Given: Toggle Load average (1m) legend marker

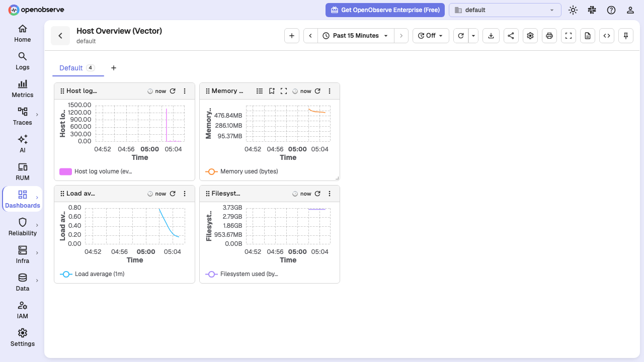Looking at the screenshot, I should pyautogui.click(x=66, y=274).
